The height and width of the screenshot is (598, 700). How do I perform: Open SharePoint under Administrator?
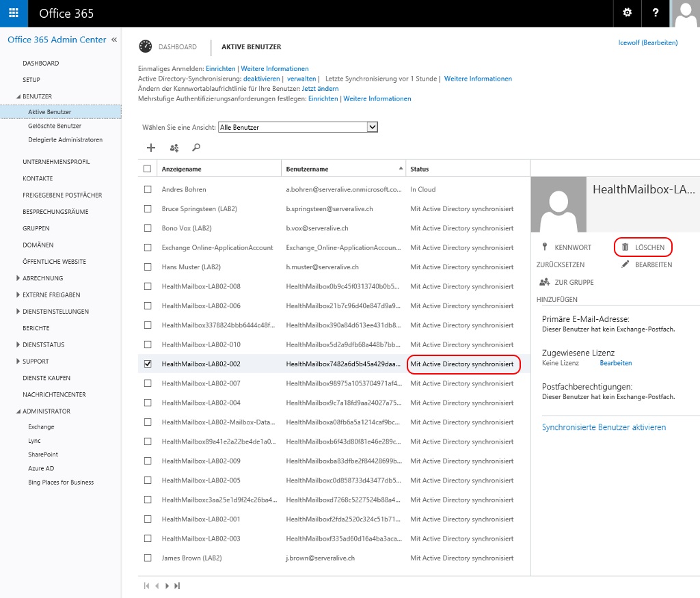click(43, 454)
